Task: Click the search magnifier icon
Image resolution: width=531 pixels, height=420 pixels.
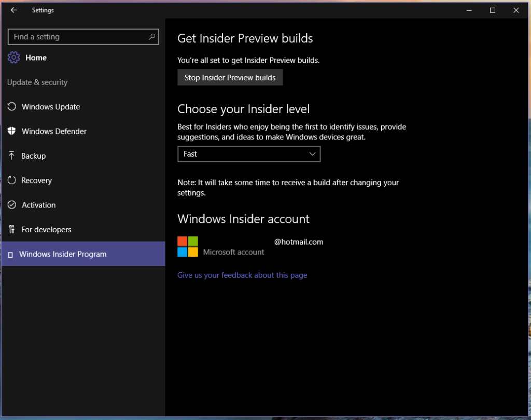Action: click(x=152, y=37)
